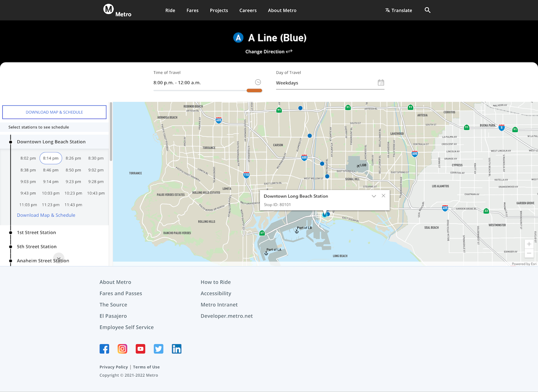Click the LGB airport marker on the map
This screenshot has width=538, height=392.
361,165
